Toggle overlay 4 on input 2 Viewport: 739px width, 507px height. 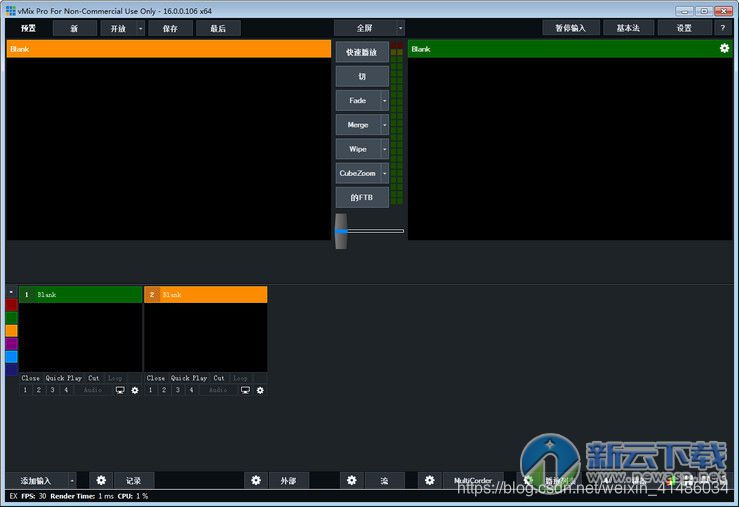coord(191,390)
